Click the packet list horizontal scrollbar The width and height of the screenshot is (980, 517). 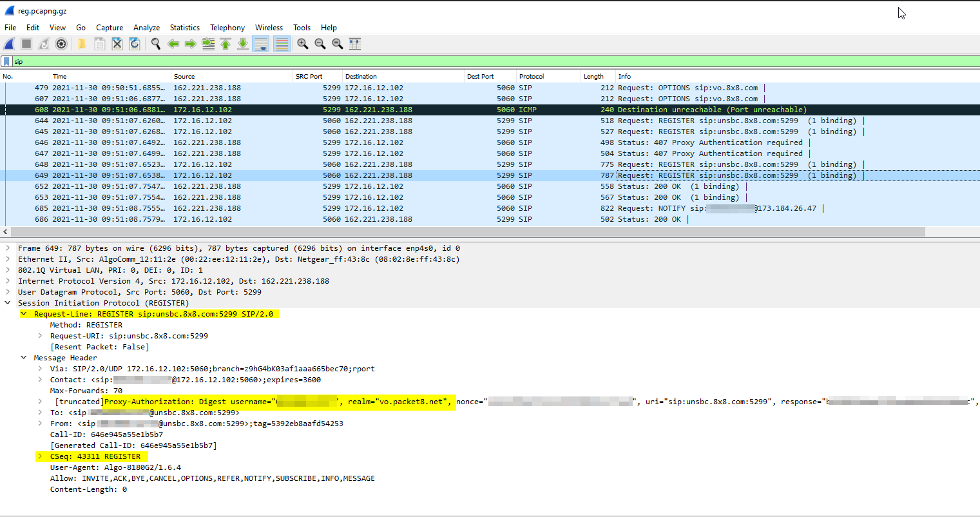467,231
